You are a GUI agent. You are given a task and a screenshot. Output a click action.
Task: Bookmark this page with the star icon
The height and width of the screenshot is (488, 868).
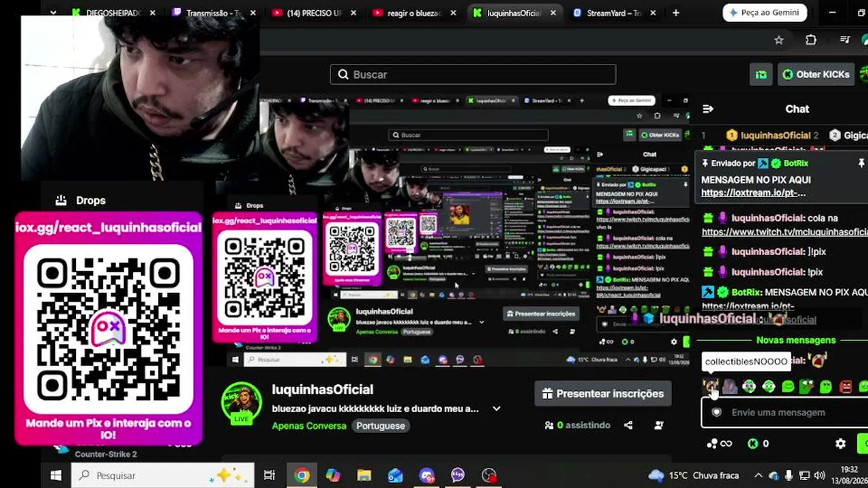(x=779, y=41)
